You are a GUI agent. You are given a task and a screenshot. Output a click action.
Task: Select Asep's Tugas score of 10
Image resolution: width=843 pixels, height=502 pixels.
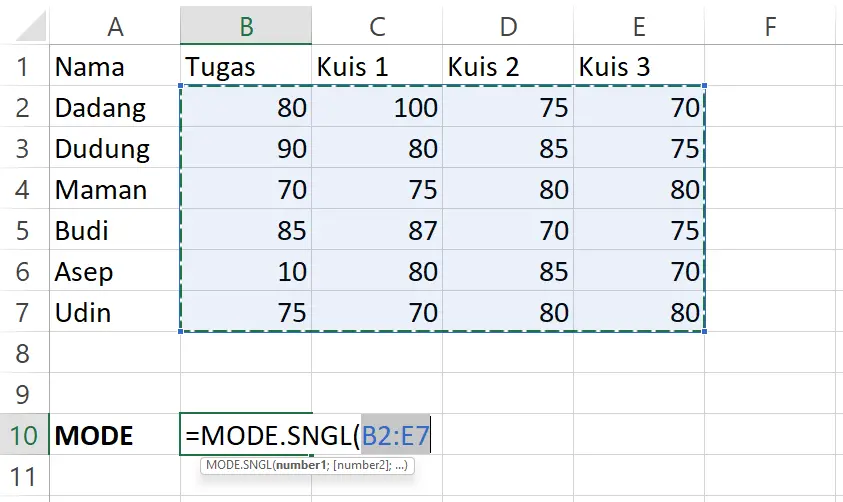coord(246,271)
